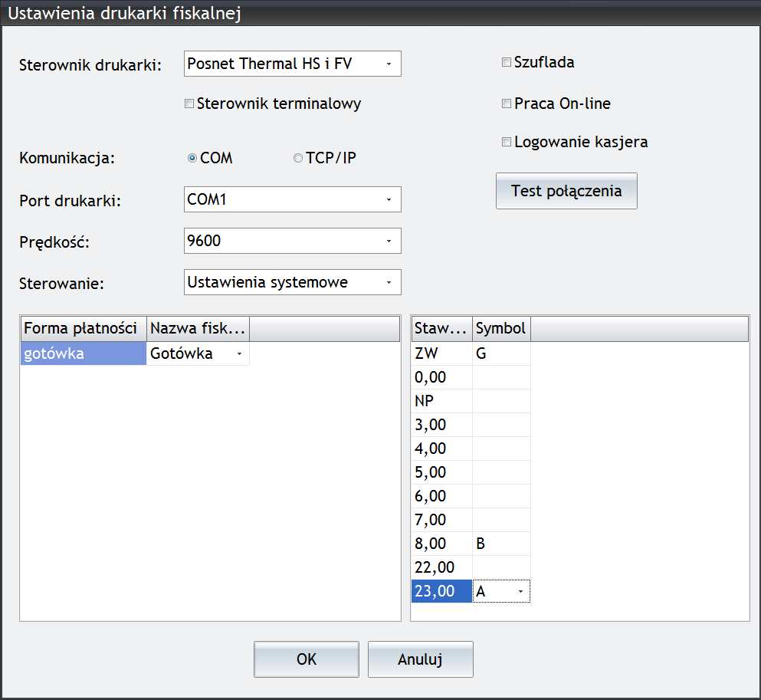
Task: Check the Logowanie kasjera option
Action: pos(507,142)
